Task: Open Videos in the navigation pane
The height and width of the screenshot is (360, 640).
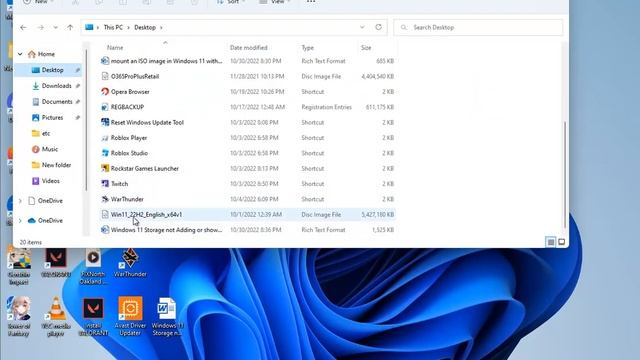Action: 50,181
